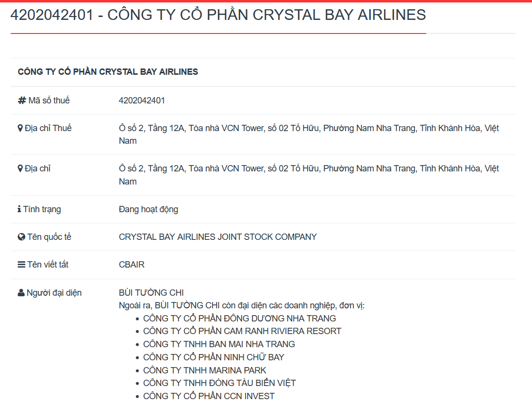Open CÔNG TY TNHH MARINA PARK link

tap(204, 370)
